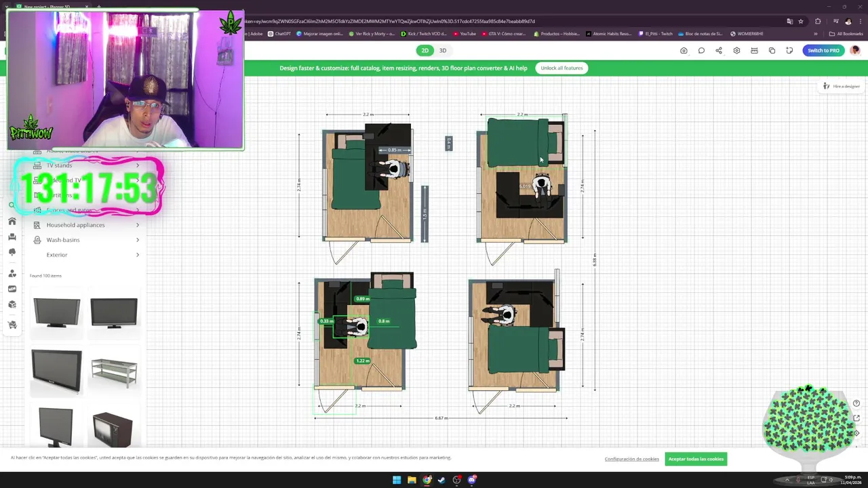Click the Wash-basins category icon

tap(37, 240)
